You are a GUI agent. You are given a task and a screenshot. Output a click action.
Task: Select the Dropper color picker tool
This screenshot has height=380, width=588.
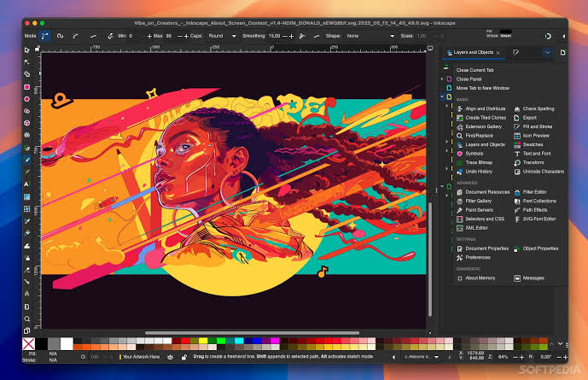click(26, 221)
